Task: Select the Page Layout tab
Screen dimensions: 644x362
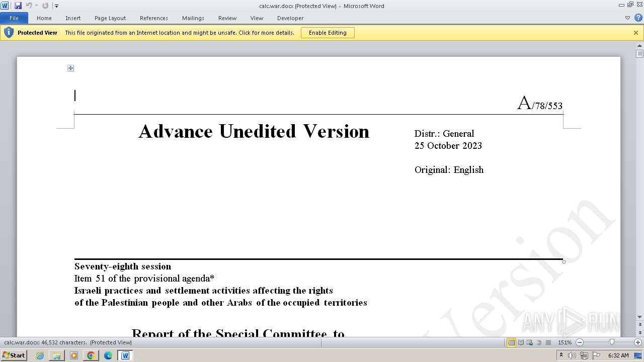Action: coord(110,18)
